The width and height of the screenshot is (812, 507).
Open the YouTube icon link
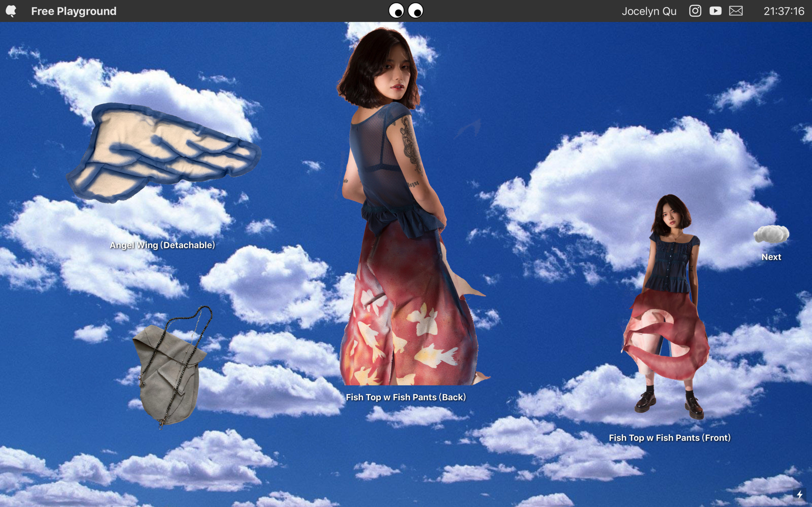pos(715,11)
